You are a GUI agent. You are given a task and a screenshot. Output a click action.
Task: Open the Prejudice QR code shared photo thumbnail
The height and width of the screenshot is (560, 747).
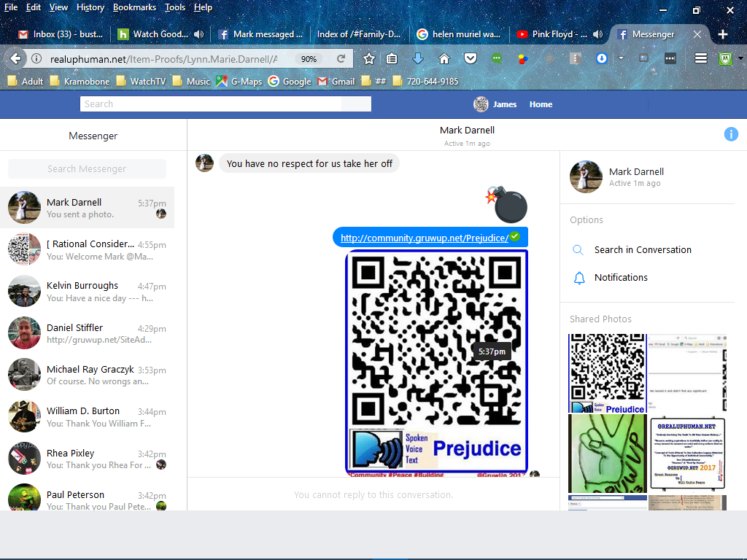pyautogui.click(x=608, y=373)
